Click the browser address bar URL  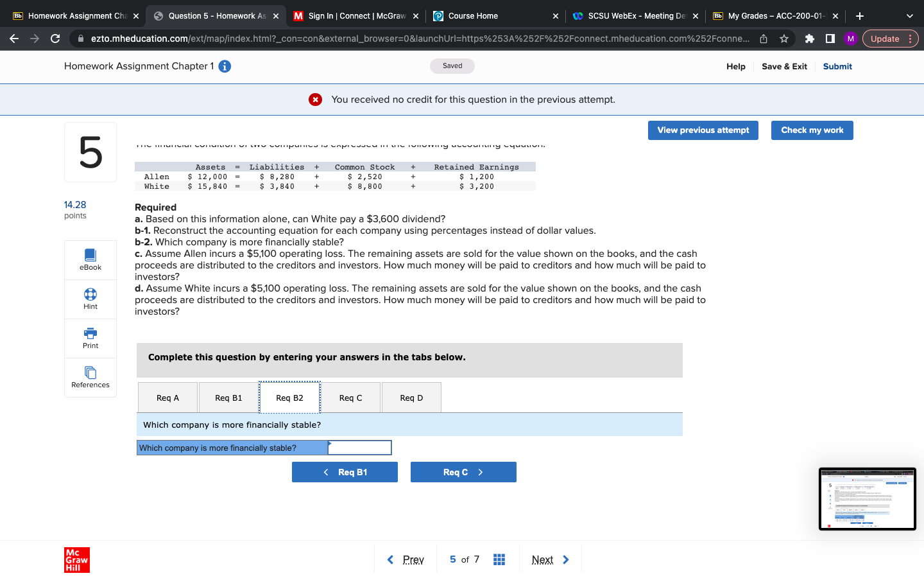pos(420,39)
